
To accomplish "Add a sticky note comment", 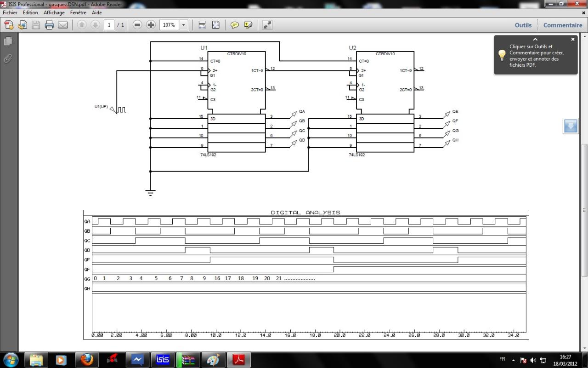I will click(x=235, y=25).
